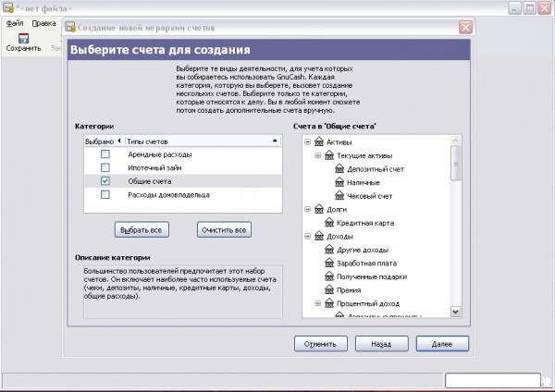Select the Наличные account label
Screen dimensions: 555x392
pos(364,182)
